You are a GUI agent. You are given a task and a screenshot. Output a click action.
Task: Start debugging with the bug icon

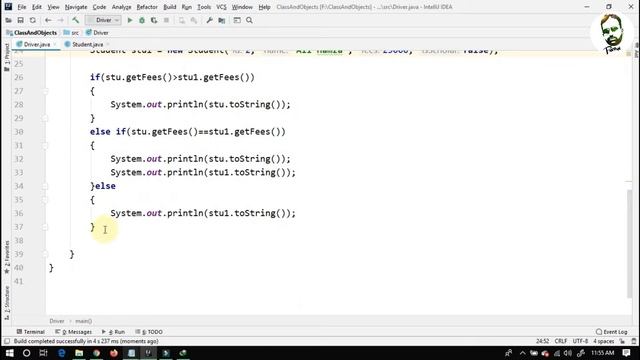pos(142,20)
